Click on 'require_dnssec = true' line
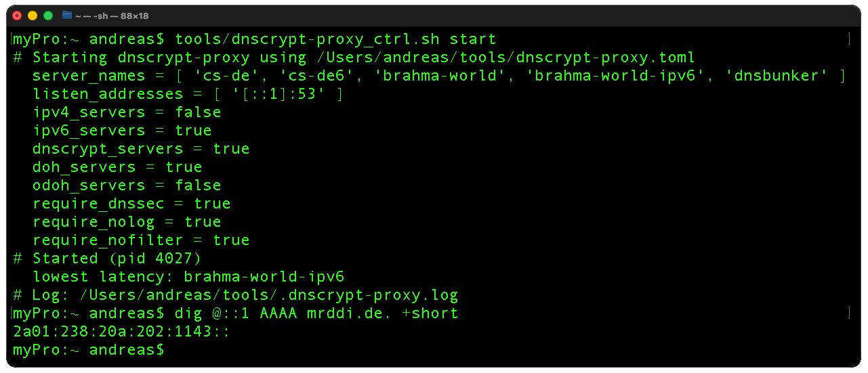 (x=131, y=204)
